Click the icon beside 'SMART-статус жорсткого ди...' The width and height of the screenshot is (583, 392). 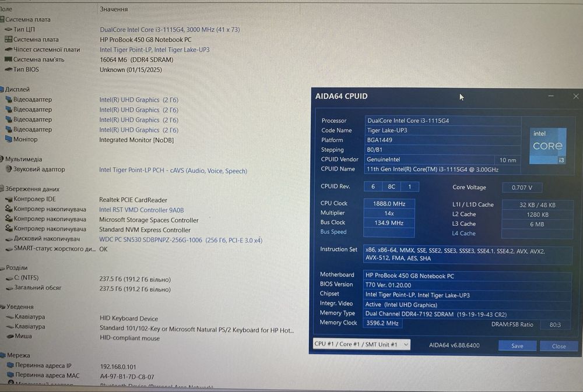[x=9, y=248]
